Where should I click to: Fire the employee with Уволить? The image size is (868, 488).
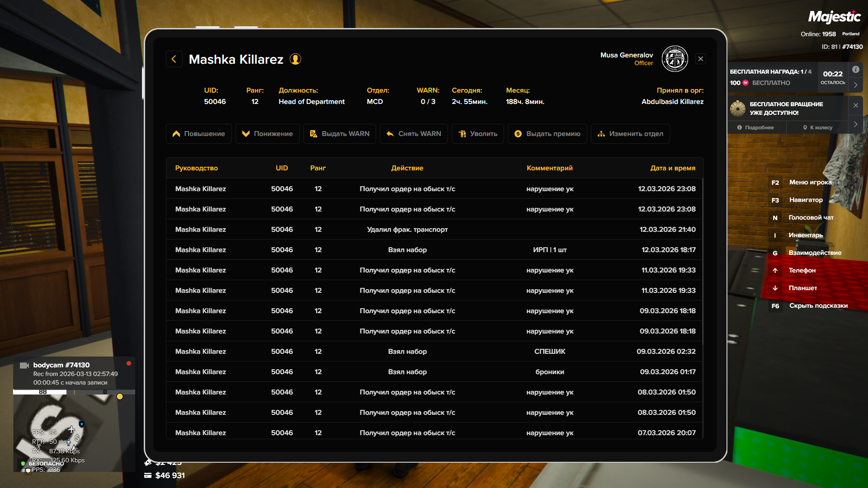[x=477, y=134]
